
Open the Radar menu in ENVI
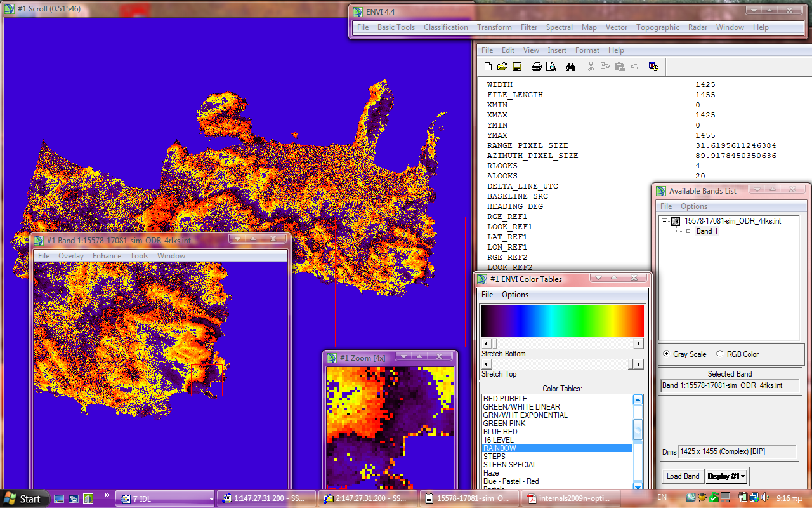coord(698,27)
